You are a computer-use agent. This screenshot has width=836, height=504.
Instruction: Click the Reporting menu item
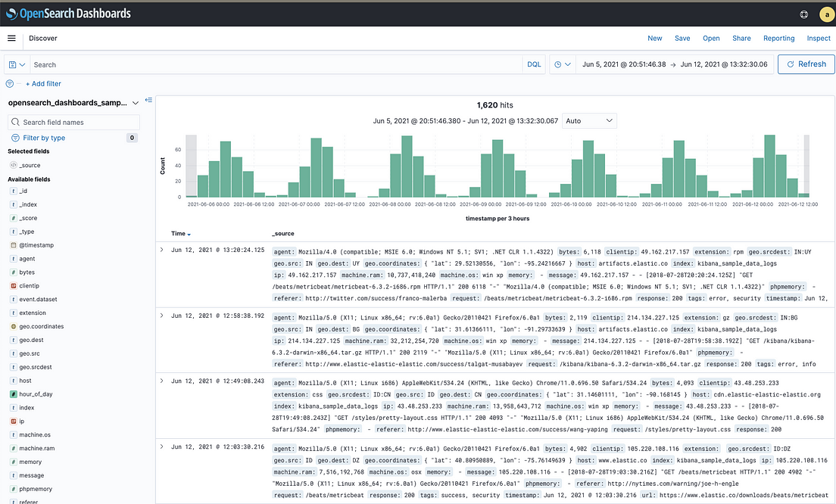[779, 39]
